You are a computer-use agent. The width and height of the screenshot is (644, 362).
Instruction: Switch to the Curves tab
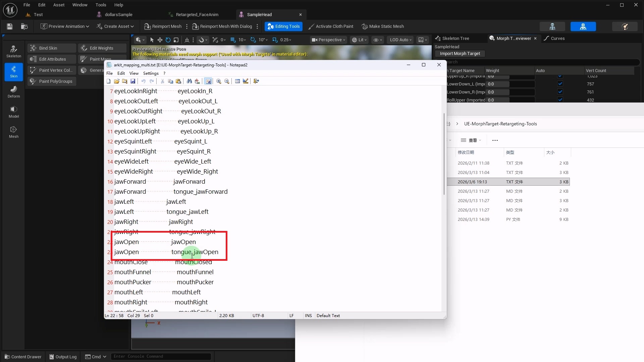pos(557,38)
